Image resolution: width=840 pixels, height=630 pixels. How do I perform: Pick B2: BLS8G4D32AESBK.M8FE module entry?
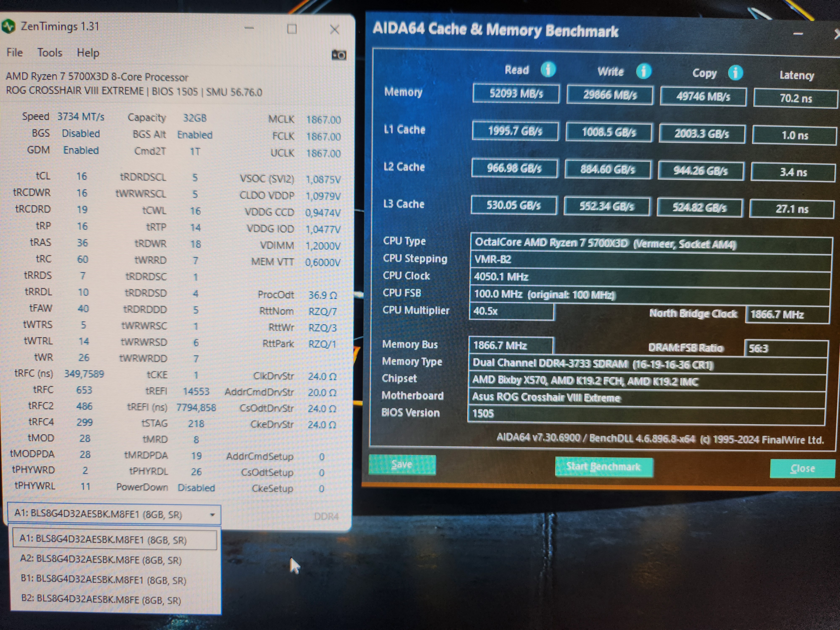click(x=101, y=600)
